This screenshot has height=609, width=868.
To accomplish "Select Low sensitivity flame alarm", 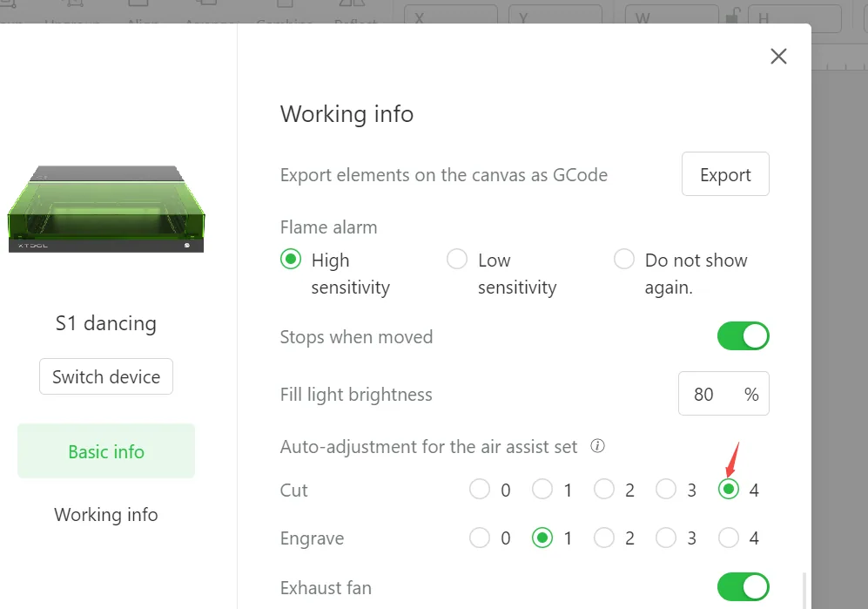I will [457, 259].
